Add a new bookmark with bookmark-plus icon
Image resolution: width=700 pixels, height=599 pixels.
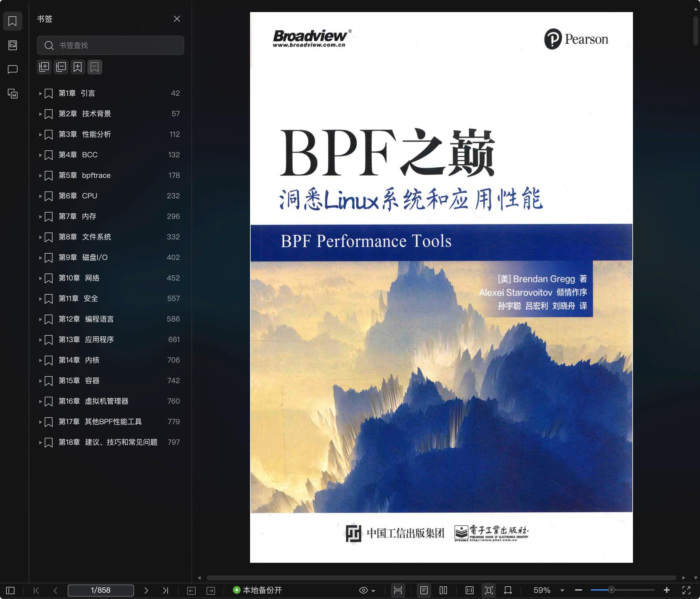click(x=78, y=67)
